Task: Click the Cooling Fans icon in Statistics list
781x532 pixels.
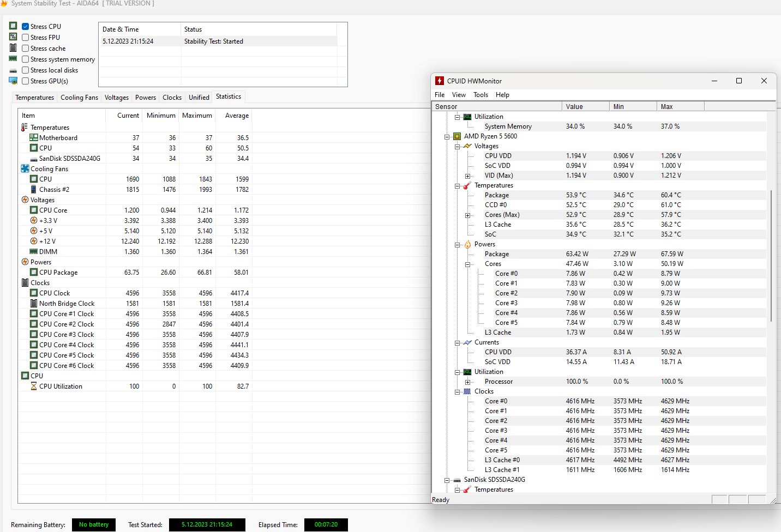Action: (25, 169)
